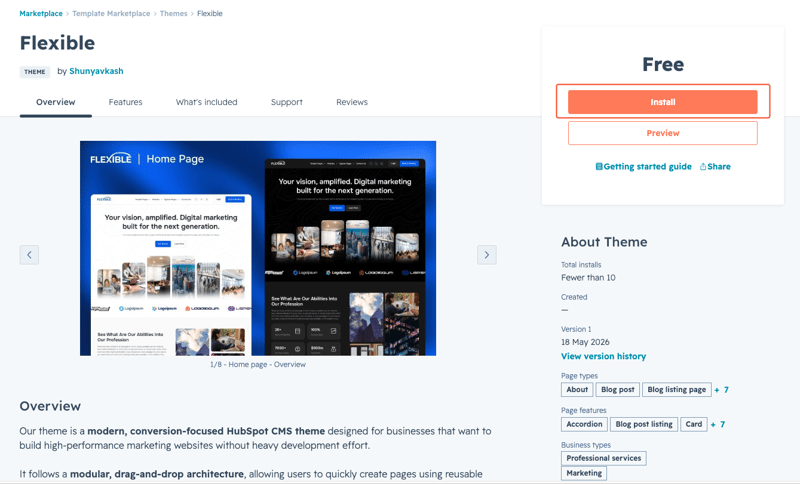Click the Share link text

point(719,166)
